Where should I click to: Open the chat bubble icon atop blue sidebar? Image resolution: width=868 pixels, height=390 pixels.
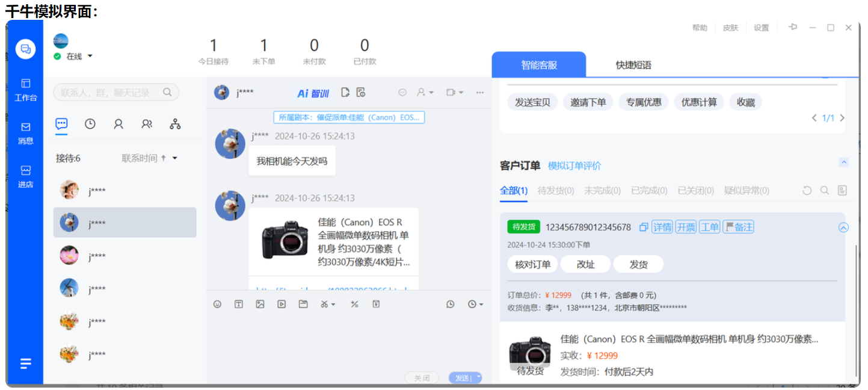click(25, 49)
